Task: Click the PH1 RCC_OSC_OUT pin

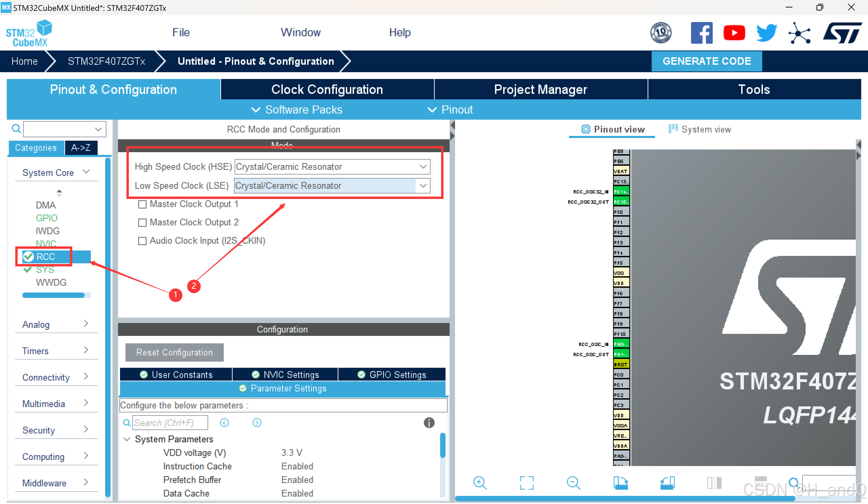Action: pos(621,355)
